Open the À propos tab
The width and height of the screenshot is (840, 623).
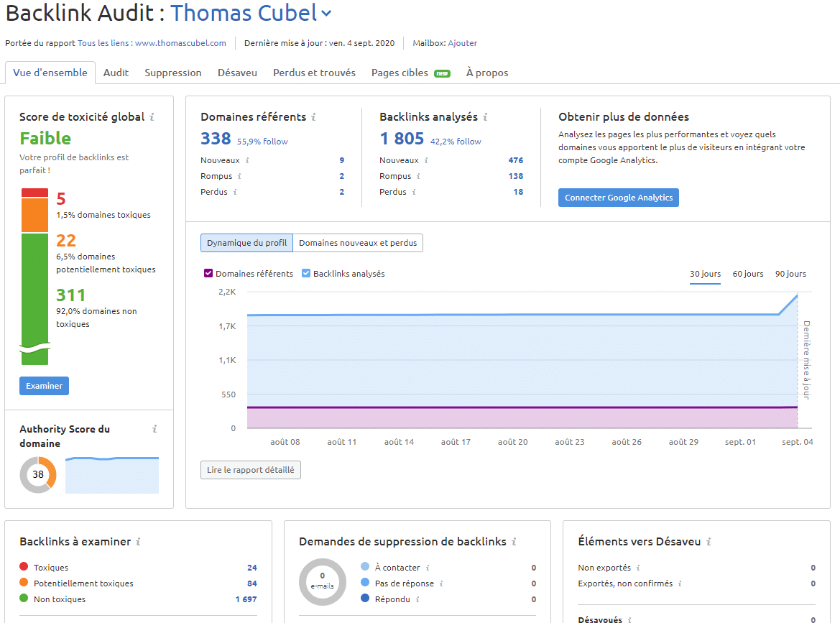pyautogui.click(x=487, y=73)
